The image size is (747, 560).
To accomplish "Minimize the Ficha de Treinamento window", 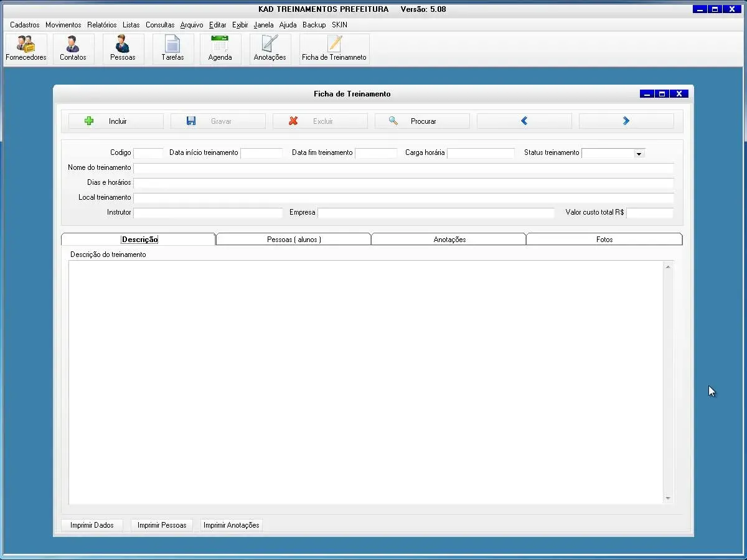I will (647, 94).
